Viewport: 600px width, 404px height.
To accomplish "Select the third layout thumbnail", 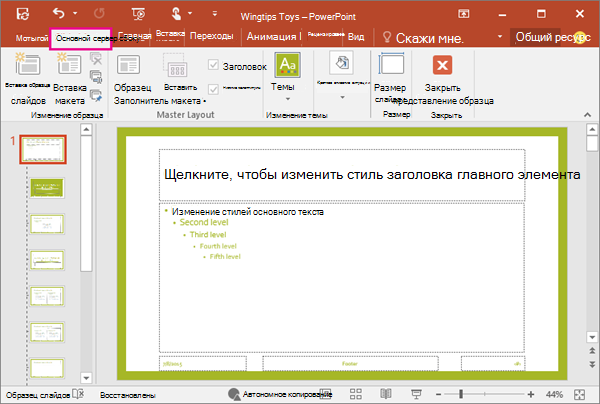I will (47, 224).
